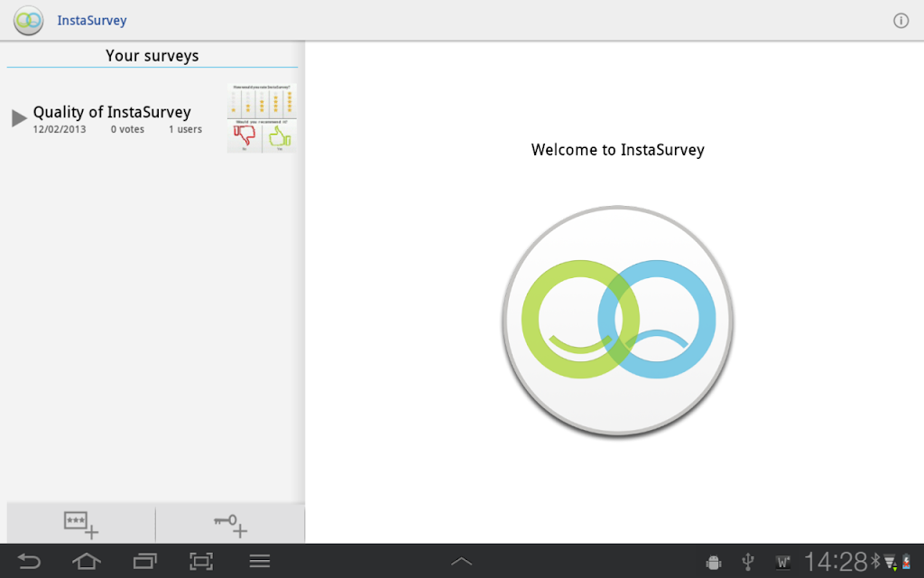This screenshot has width=924, height=578.
Task: Expand the Quality of InstaSurvey triangle arrow
Action: (19, 118)
